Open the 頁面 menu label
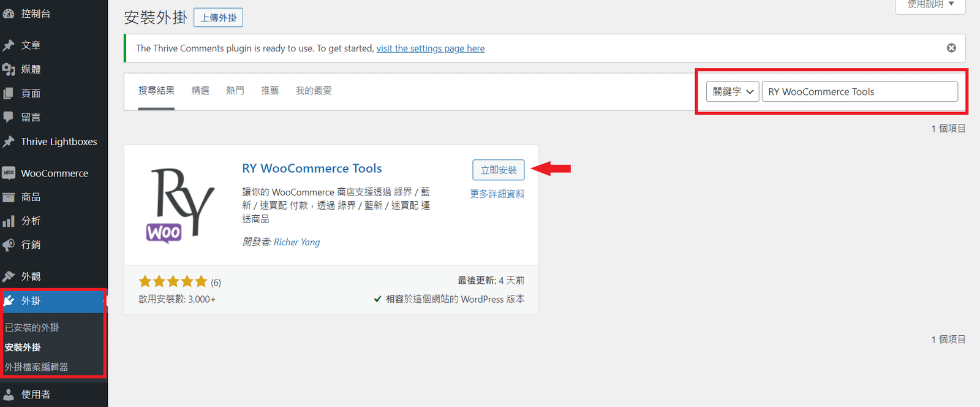 point(31,93)
